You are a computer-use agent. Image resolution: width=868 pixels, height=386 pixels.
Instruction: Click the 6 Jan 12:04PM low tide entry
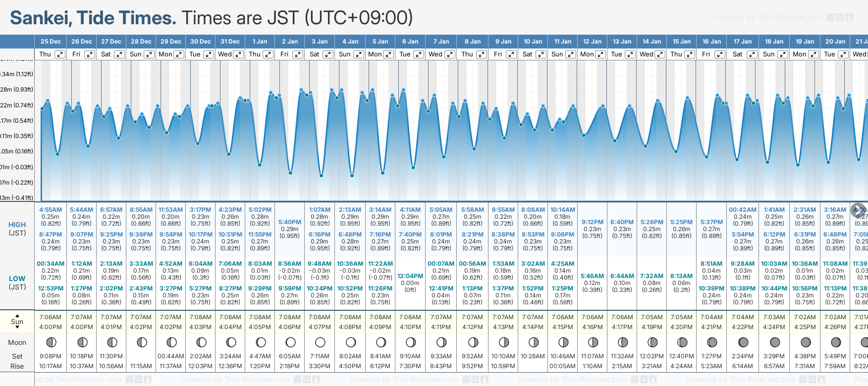410,283
